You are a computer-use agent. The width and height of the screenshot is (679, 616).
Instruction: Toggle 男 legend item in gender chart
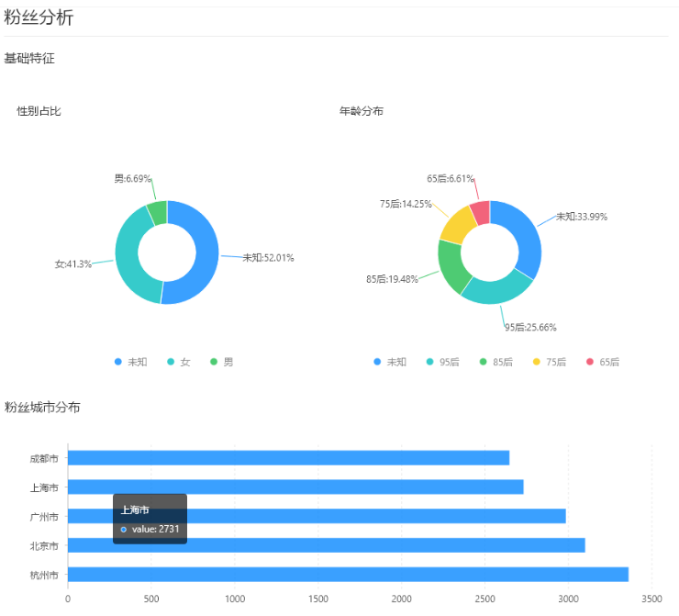pyautogui.click(x=221, y=362)
